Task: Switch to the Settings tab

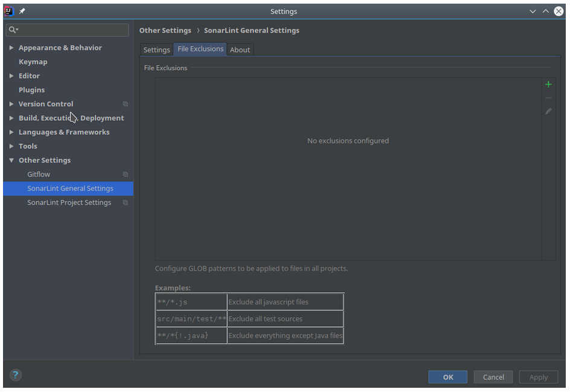Action: tap(156, 50)
